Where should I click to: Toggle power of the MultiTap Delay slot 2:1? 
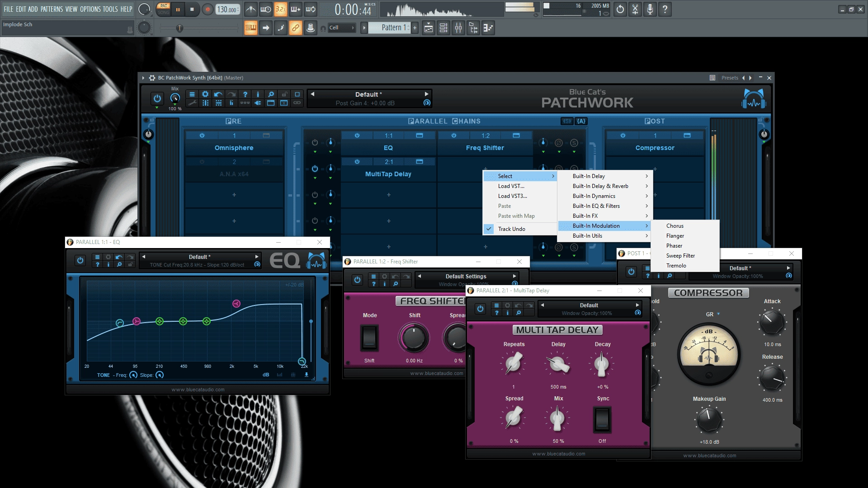tap(357, 162)
